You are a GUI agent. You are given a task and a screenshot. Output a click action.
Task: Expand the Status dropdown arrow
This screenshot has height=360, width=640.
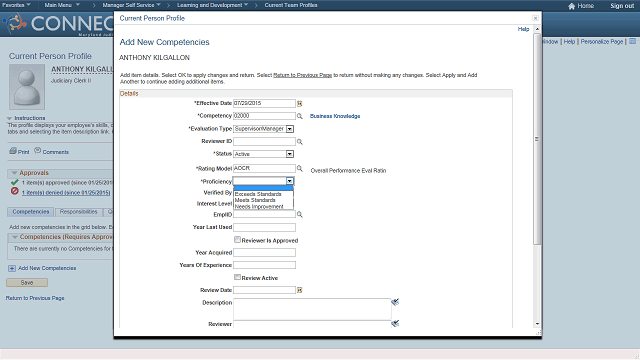289,154
